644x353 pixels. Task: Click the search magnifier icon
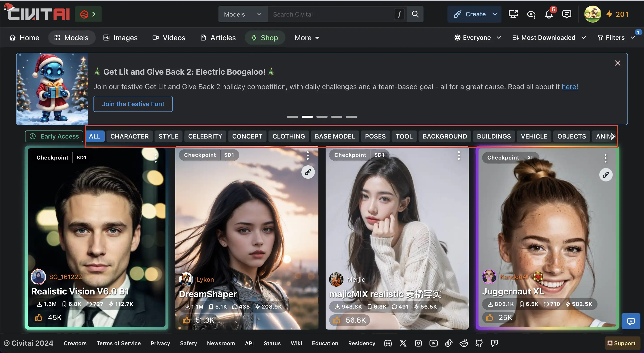[415, 14]
